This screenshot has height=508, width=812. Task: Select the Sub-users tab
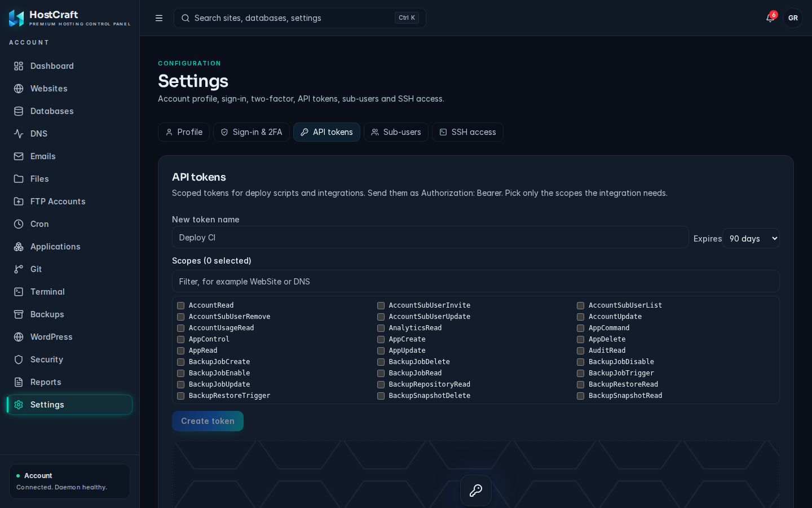point(396,132)
